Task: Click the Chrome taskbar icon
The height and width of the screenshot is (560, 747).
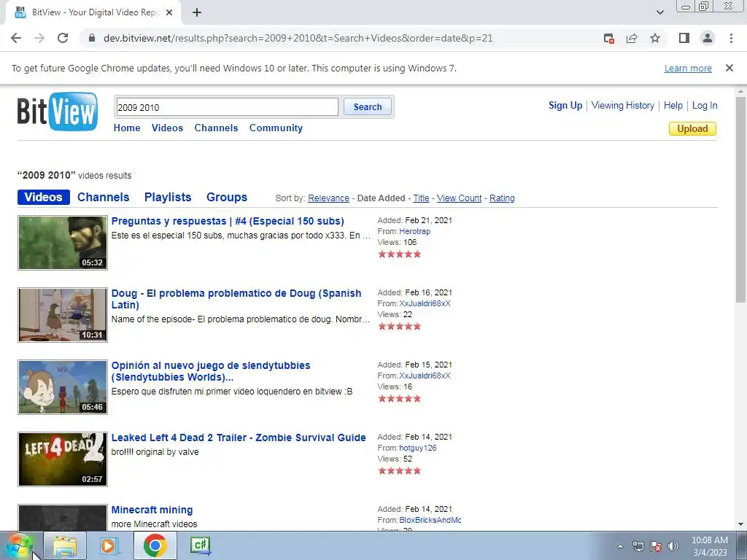Action: (155, 545)
